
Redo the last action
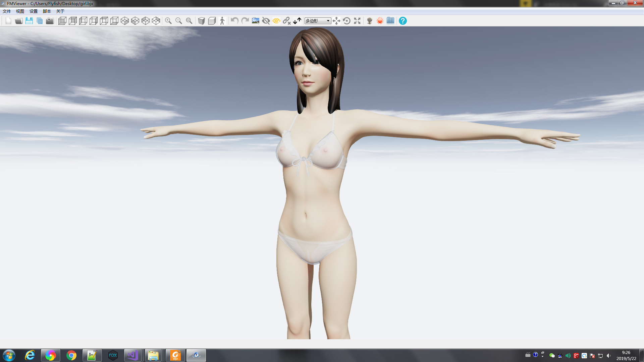coord(245,21)
